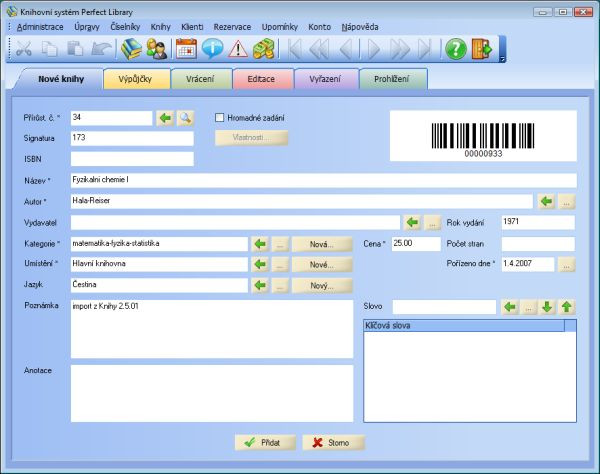Open help with green question mark icon
600x474 pixels.
click(x=456, y=49)
